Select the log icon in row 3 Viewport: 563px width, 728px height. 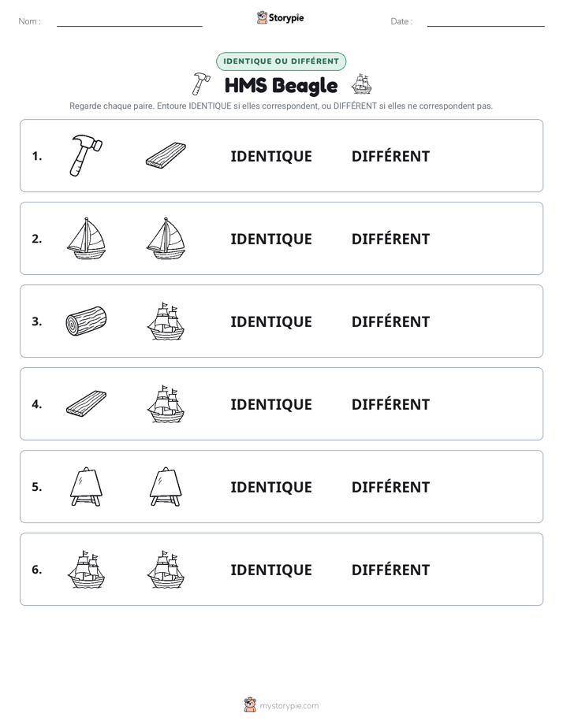pos(86,321)
